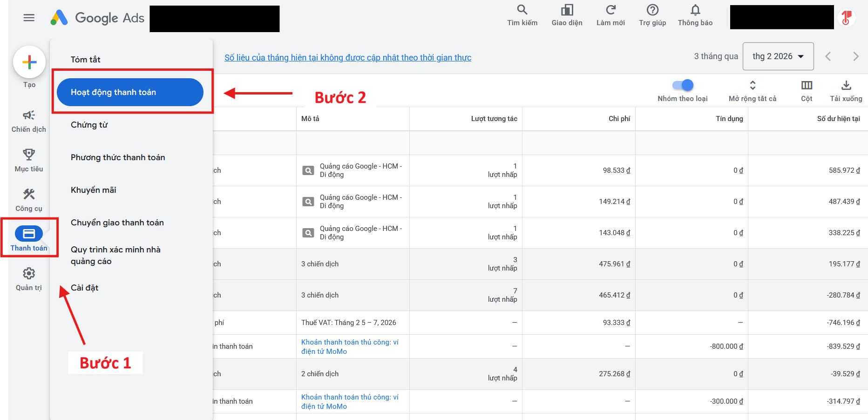Open the thg 2 2026 month dropdown
The height and width of the screenshot is (420, 868).
point(778,56)
